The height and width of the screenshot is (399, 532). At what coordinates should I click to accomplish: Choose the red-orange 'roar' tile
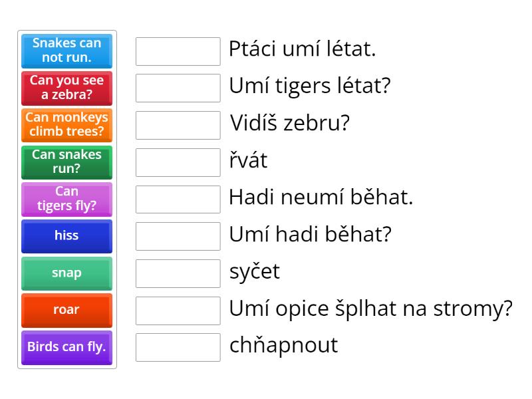pos(66,311)
